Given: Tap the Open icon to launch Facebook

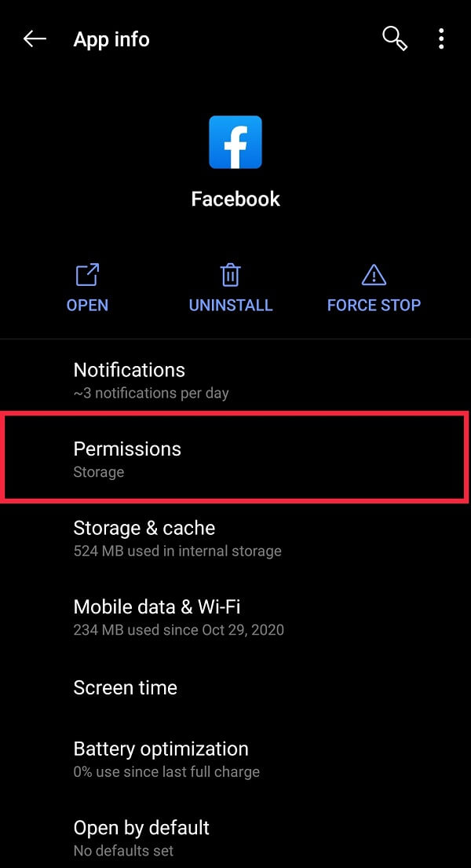Looking at the screenshot, I should (86, 274).
